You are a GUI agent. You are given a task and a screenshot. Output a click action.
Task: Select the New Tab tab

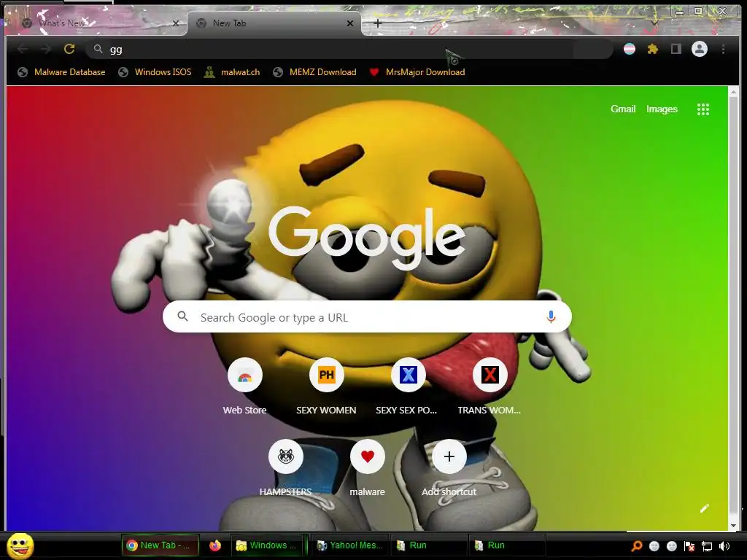[x=274, y=23]
